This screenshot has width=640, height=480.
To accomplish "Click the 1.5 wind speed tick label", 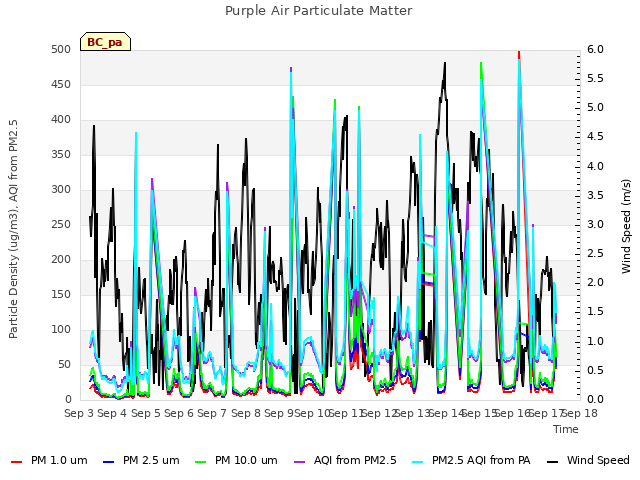I will coord(595,312).
